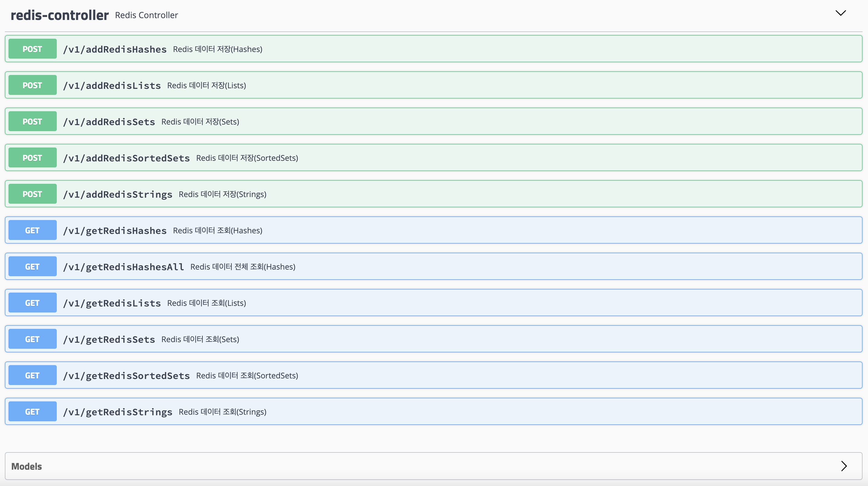Click the GET badge for getRedisLists
The image size is (868, 486).
click(32, 303)
